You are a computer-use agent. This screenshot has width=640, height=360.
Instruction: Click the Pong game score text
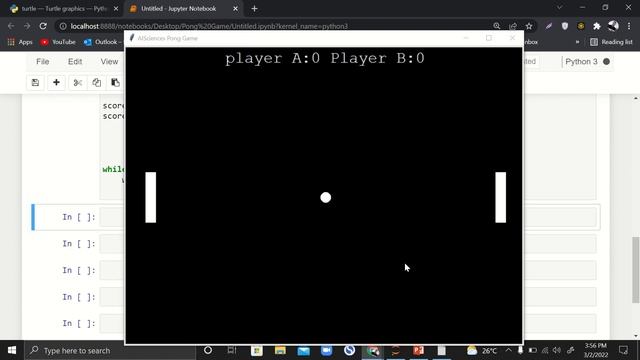tap(325, 58)
